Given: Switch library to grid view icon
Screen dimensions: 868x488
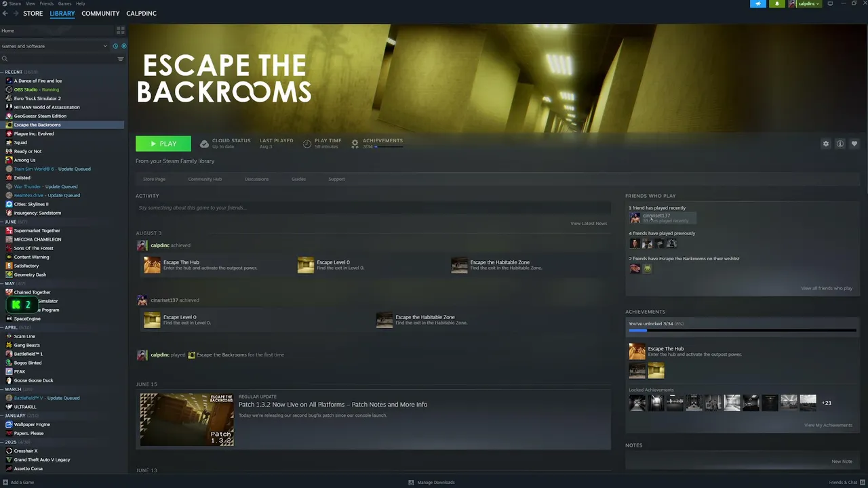Looking at the screenshot, I should (121, 30).
